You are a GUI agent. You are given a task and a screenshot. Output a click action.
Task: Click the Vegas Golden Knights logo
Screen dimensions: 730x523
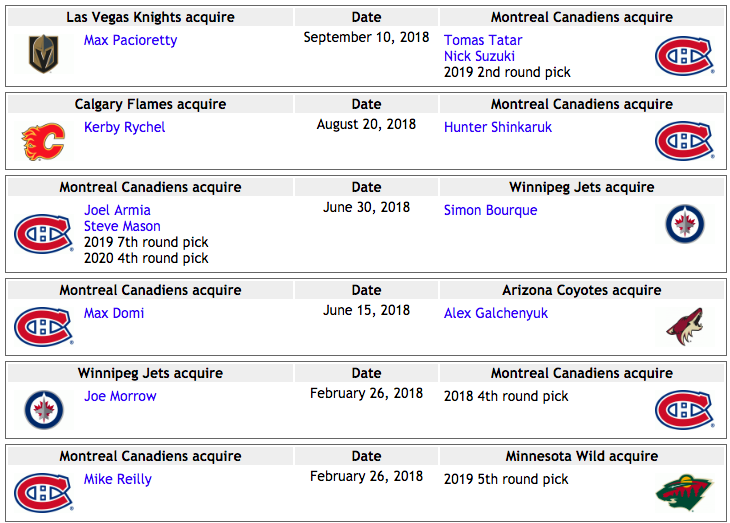pos(44,54)
